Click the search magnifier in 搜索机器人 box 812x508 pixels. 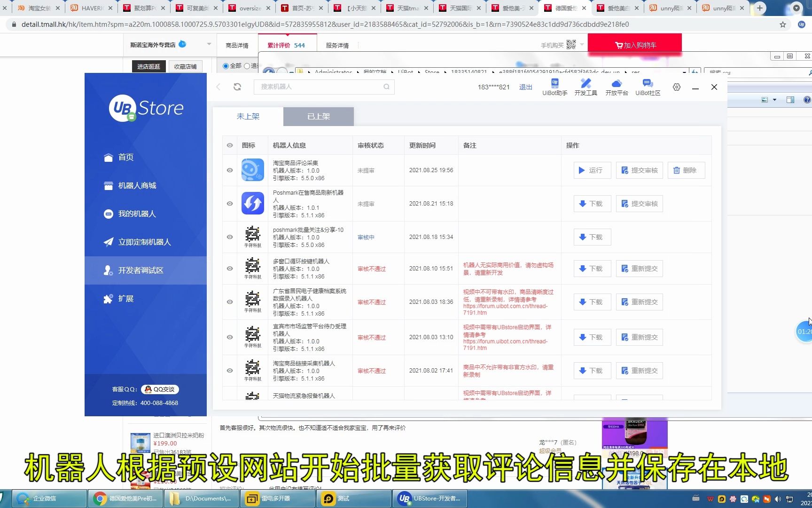pos(386,87)
